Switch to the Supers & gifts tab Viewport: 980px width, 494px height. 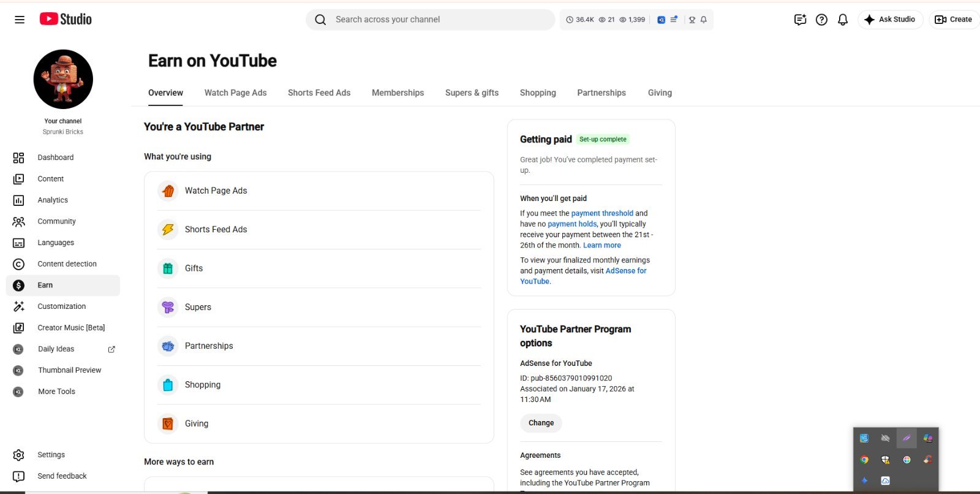tap(472, 93)
